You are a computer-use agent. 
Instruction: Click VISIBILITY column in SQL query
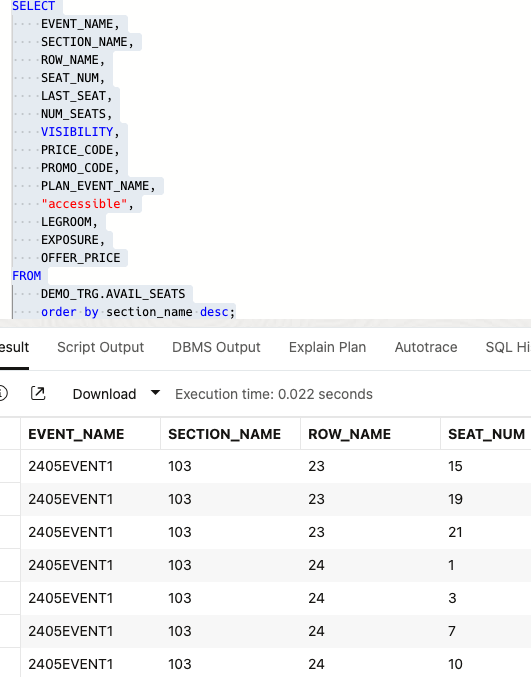tap(77, 131)
